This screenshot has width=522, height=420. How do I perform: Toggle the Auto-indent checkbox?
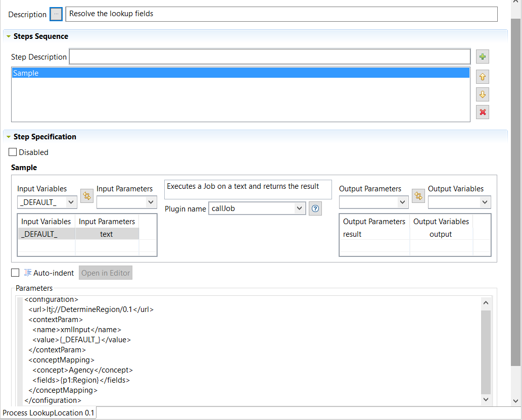(x=15, y=273)
